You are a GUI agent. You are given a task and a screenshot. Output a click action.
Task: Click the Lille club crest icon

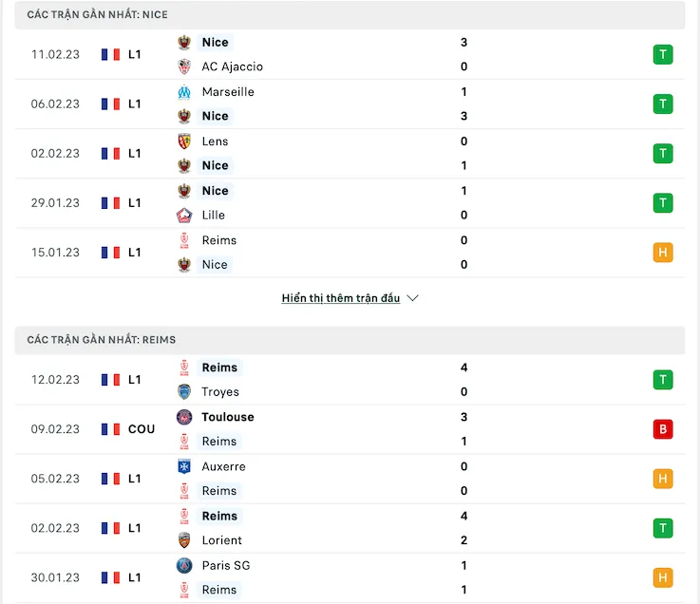(x=184, y=216)
